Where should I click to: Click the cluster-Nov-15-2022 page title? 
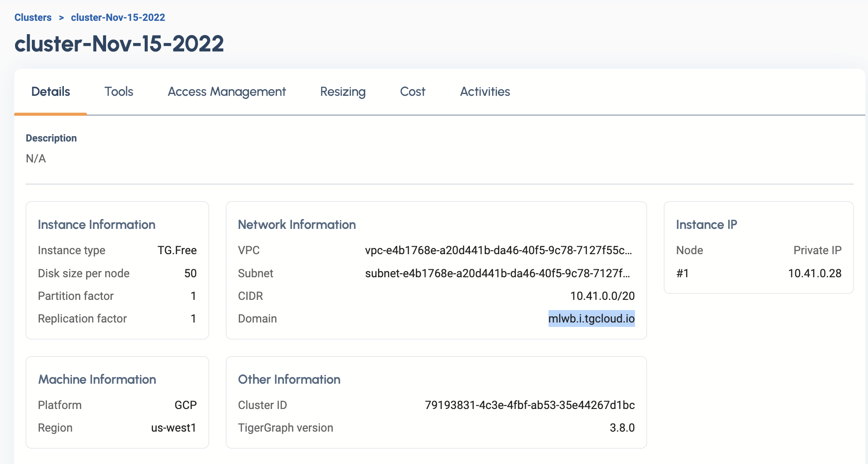click(119, 43)
